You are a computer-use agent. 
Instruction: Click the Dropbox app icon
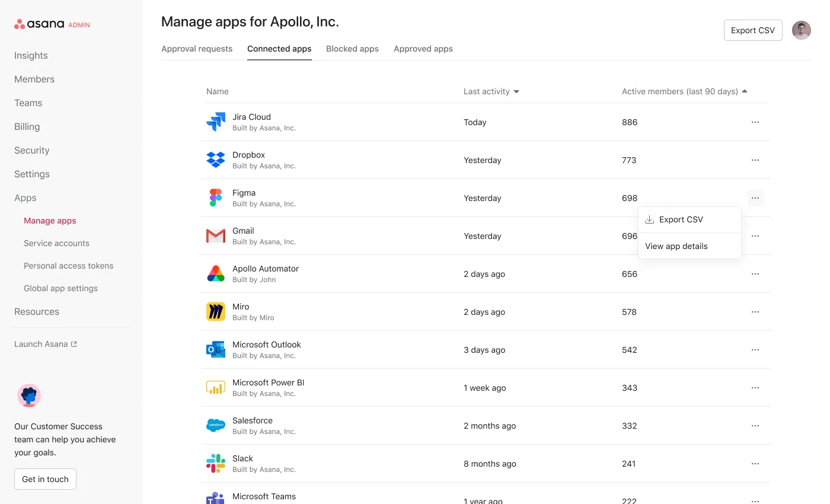(215, 160)
